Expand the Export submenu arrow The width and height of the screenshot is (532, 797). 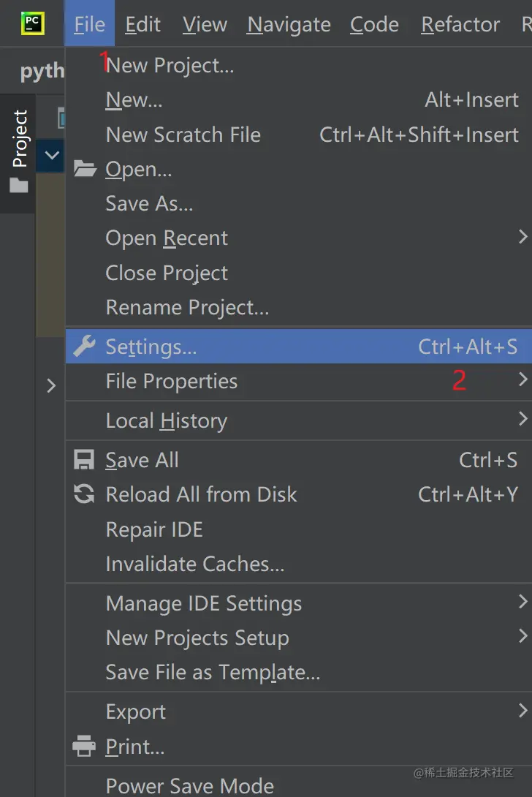(x=522, y=710)
